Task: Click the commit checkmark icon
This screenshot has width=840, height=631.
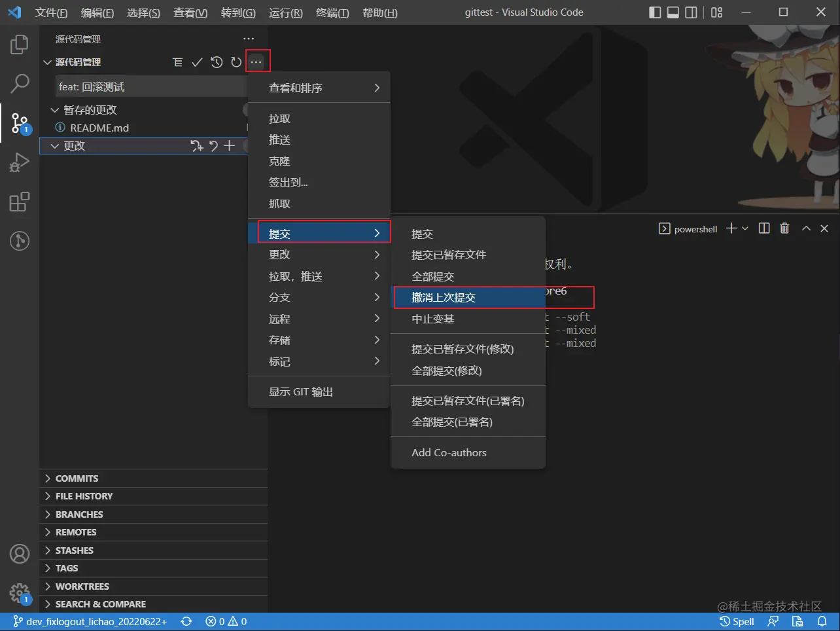Action: click(197, 62)
